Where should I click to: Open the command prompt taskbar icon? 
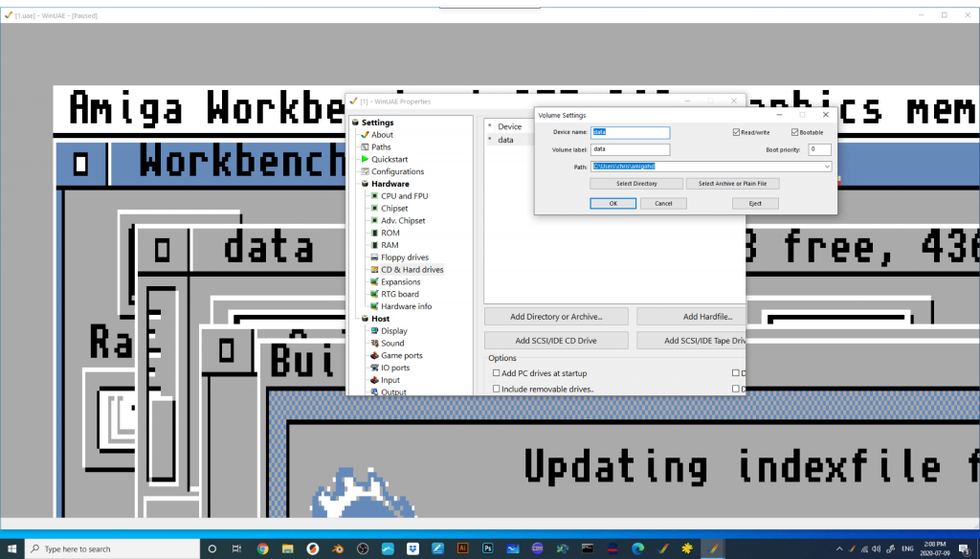pyautogui.click(x=588, y=548)
